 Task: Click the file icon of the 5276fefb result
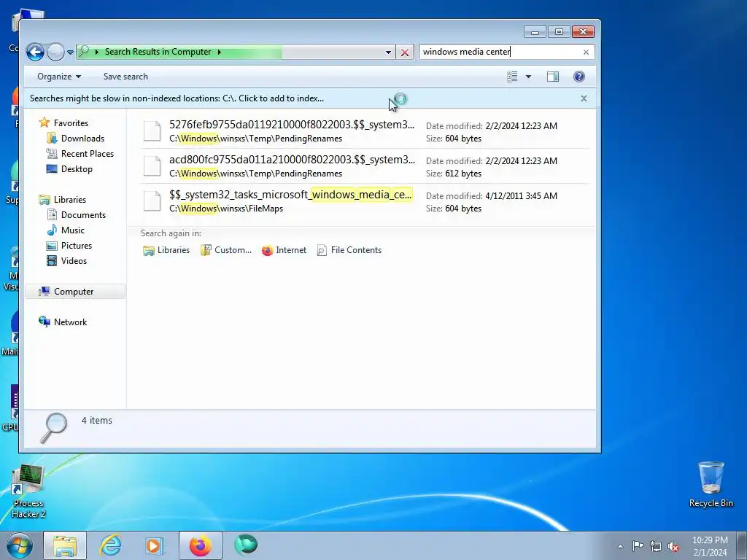coord(152,131)
